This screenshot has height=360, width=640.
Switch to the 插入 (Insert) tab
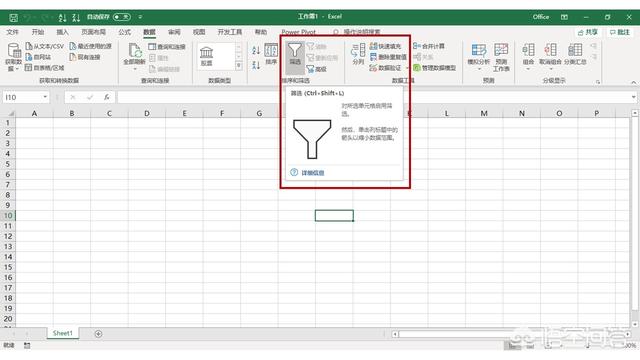[62, 32]
